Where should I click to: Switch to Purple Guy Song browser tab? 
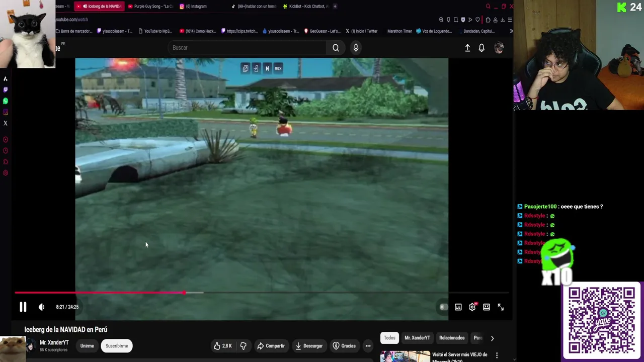(x=150, y=7)
